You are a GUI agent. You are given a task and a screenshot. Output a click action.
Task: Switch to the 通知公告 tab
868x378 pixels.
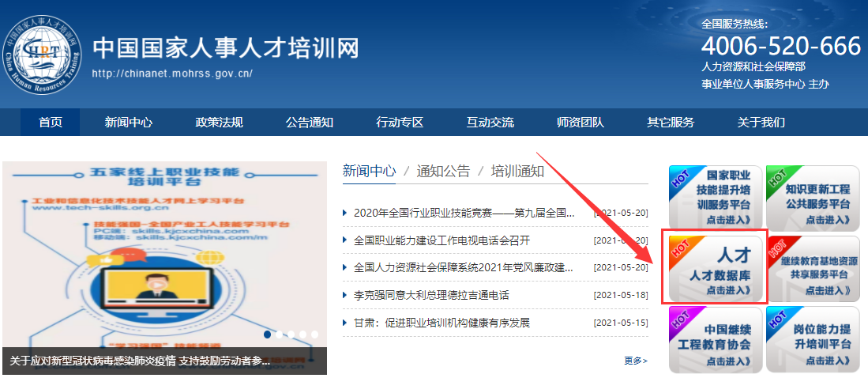[443, 172]
